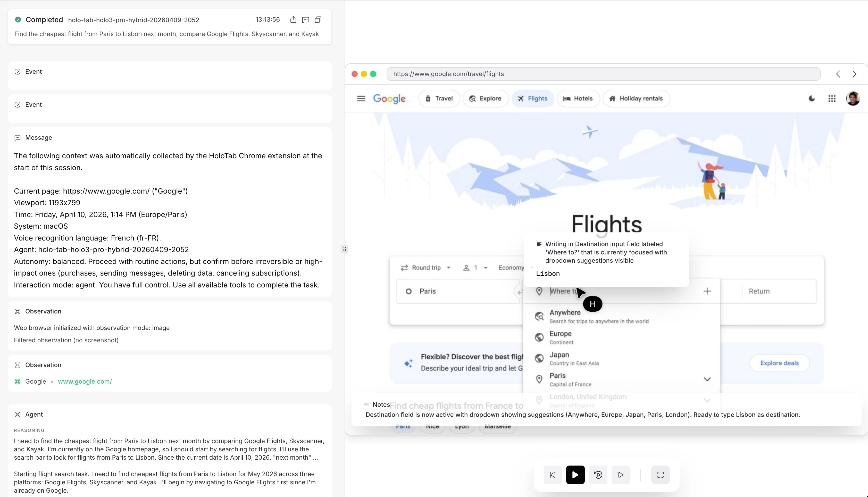868x497 pixels.
Task: Click the REASONING label
Action: click(29, 431)
